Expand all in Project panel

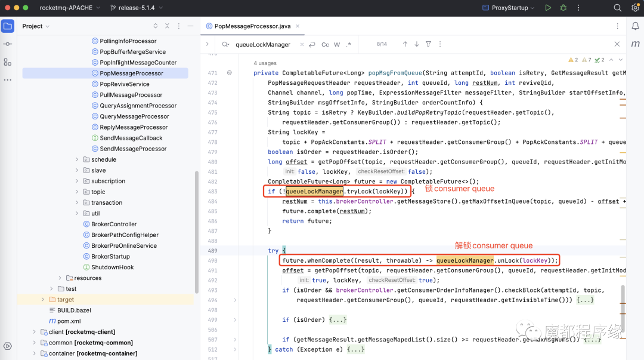tap(155, 26)
